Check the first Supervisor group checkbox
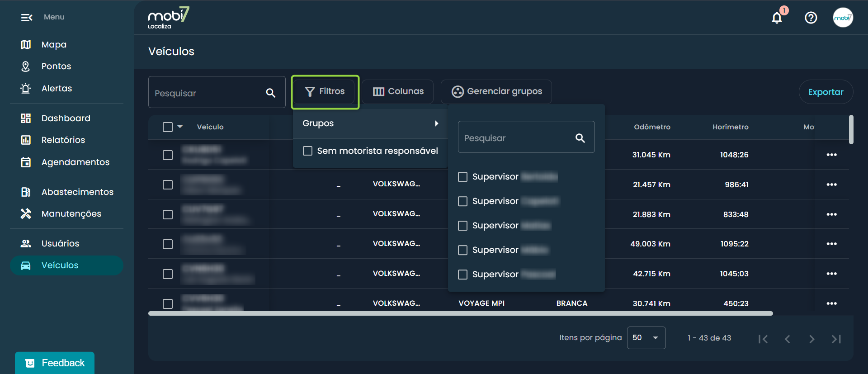This screenshot has height=374, width=868. [462, 177]
